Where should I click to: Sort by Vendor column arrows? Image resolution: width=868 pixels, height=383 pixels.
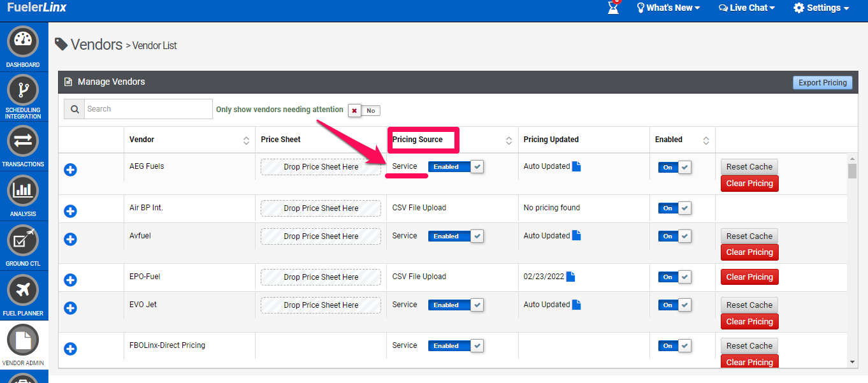coord(247,140)
